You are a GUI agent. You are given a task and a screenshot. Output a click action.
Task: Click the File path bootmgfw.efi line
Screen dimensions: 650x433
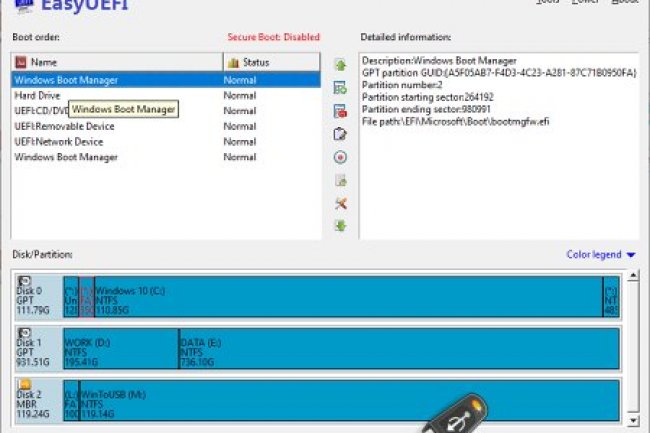pos(455,121)
